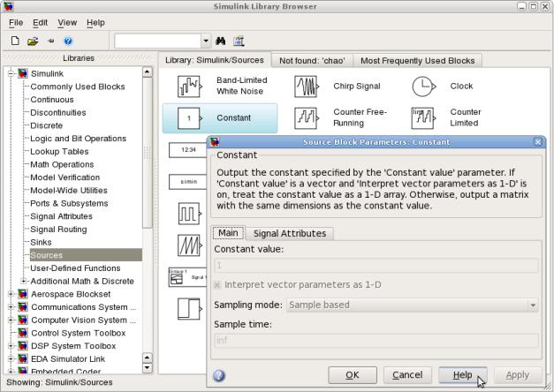
Task: Open the View menu
Action: tap(67, 23)
